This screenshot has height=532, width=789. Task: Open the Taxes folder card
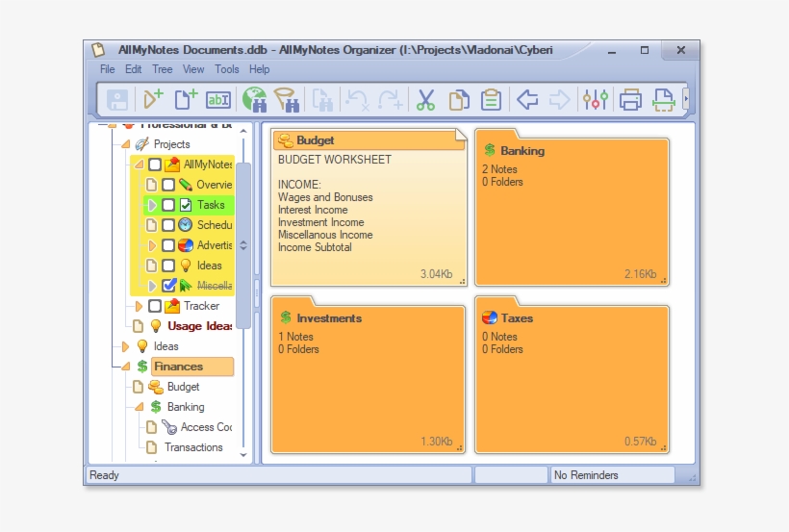coord(573,375)
